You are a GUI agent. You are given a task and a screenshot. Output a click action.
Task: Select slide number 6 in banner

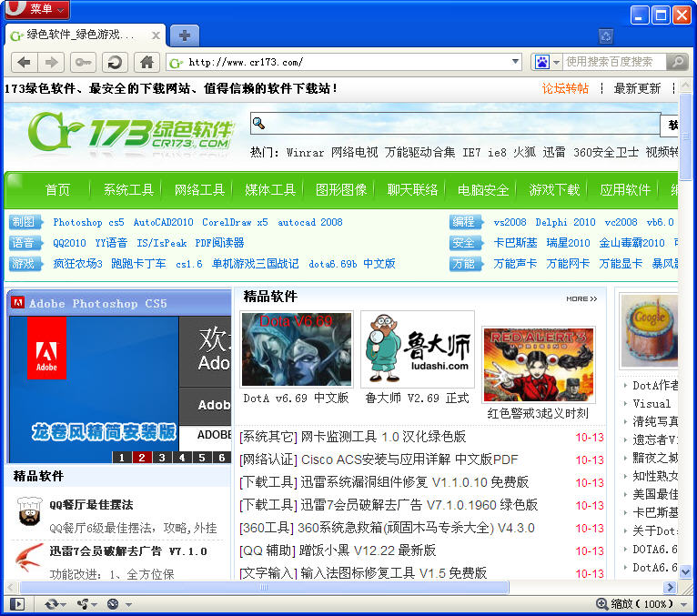(x=222, y=458)
